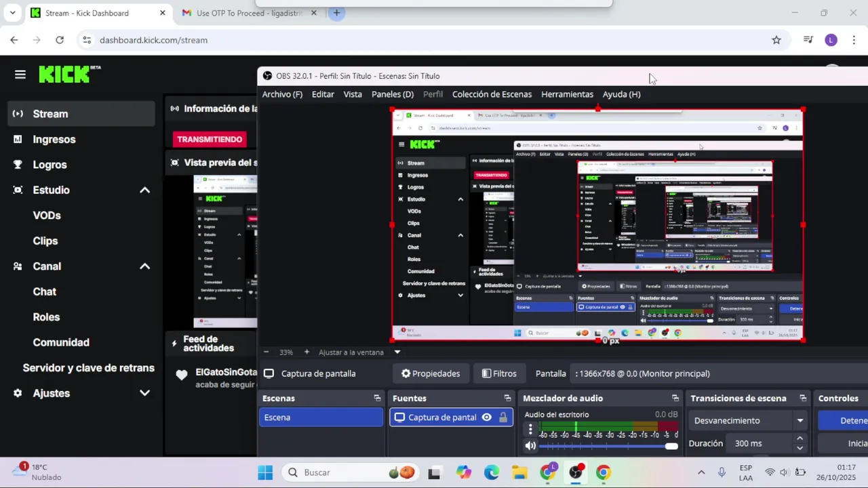Click Propiedades button in OBS source toolbar
Image resolution: width=868 pixels, height=488 pixels.
tap(431, 373)
